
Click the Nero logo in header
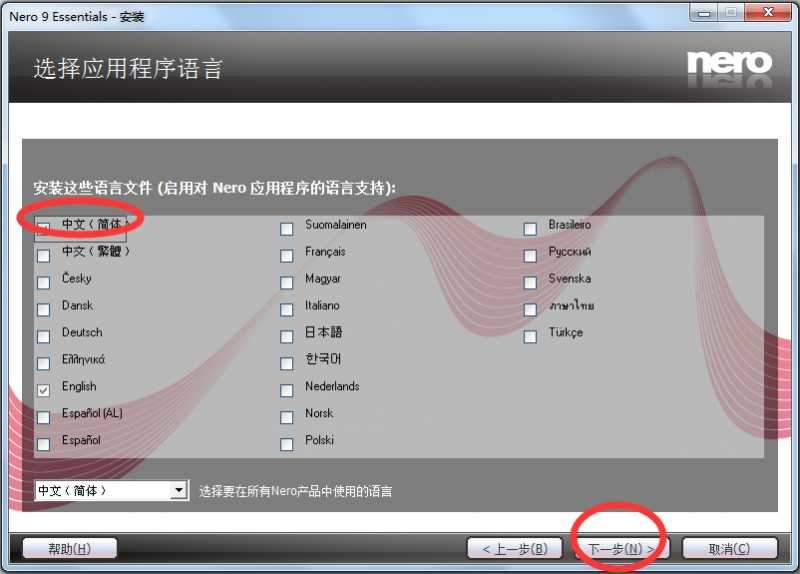click(729, 64)
